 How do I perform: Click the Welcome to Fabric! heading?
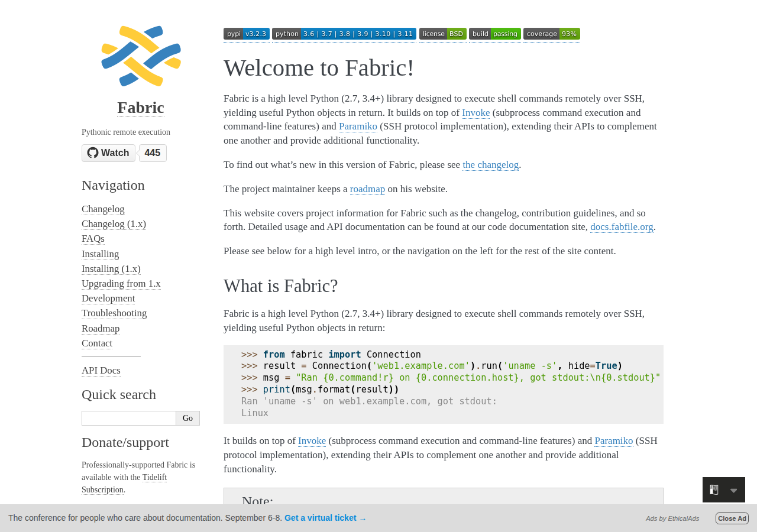[x=319, y=68]
